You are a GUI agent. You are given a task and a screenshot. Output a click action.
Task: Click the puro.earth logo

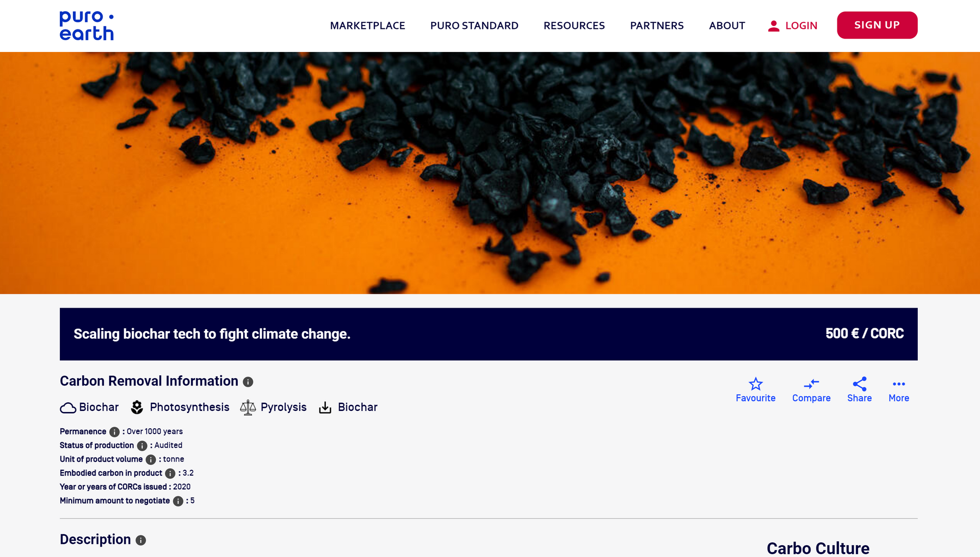point(87,25)
